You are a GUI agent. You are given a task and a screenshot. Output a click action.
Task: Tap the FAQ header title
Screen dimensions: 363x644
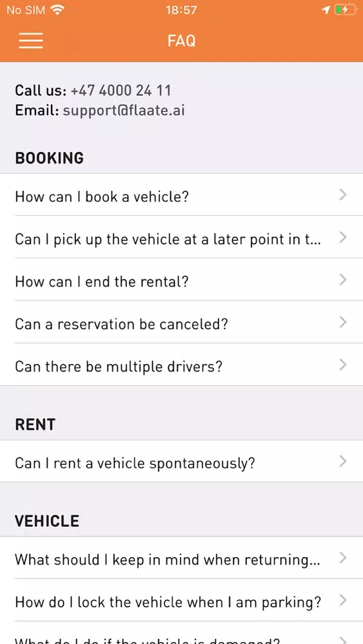(x=181, y=41)
